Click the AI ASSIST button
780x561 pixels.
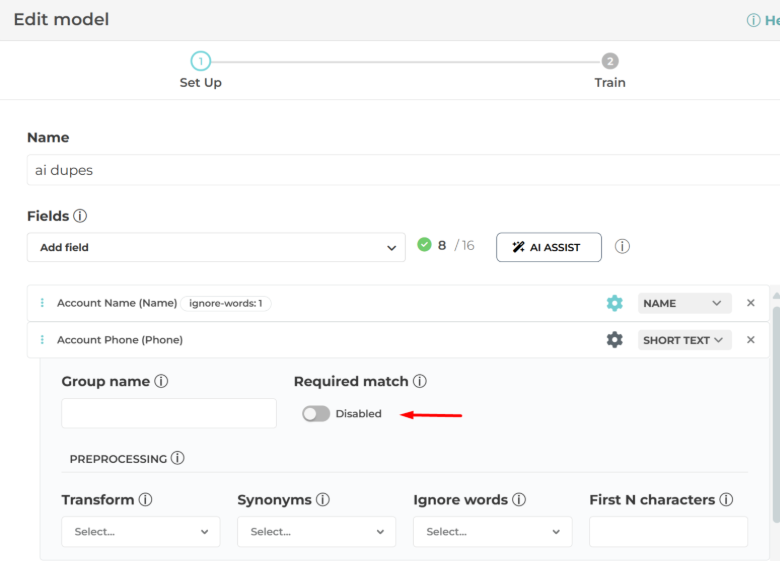click(548, 247)
